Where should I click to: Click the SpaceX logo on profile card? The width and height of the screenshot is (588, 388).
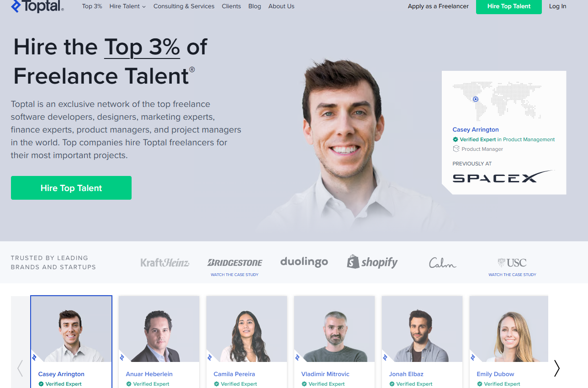pyautogui.click(x=503, y=177)
